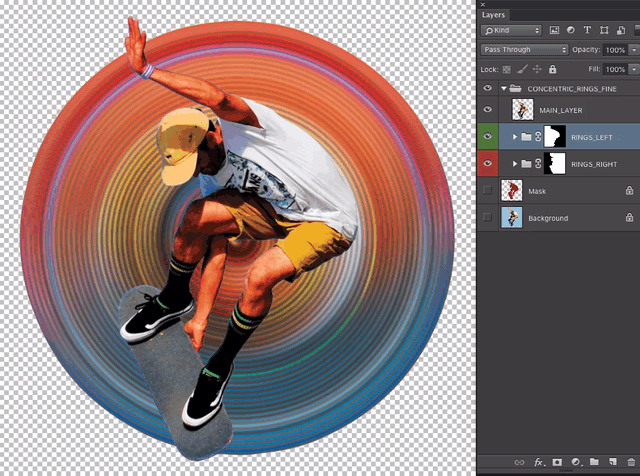This screenshot has height=476, width=640.
Task: Lock image pixels brush icon
Action: (522, 69)
